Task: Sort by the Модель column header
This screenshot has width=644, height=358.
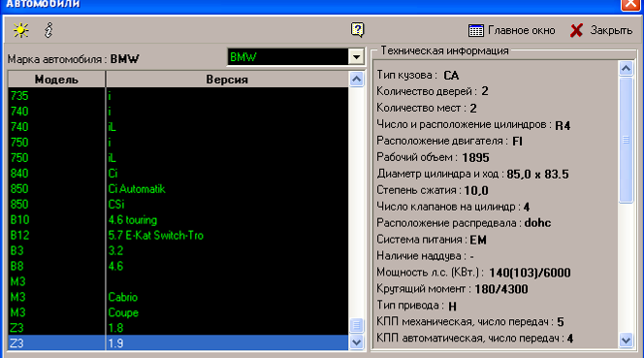Action: pos(56,80)
